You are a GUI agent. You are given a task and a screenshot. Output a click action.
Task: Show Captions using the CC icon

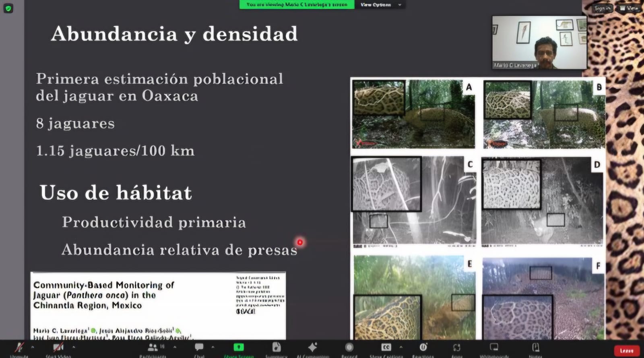coord(386,348)
